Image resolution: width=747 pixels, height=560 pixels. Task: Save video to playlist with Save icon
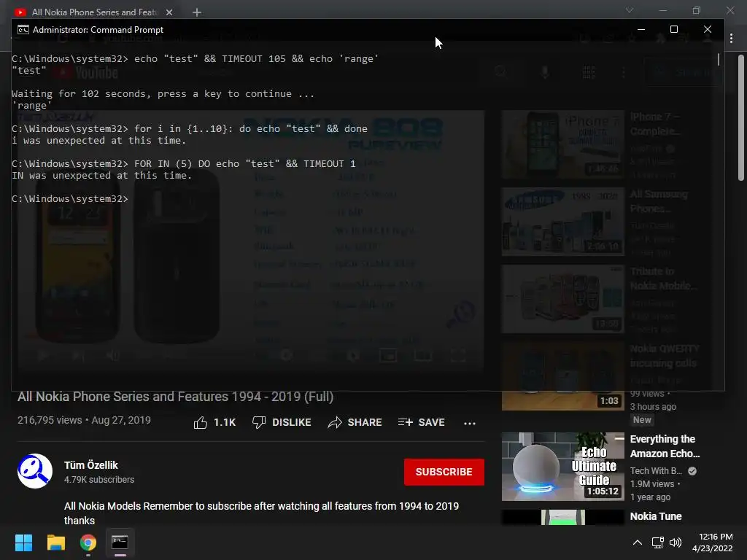(x=406, y=422)
